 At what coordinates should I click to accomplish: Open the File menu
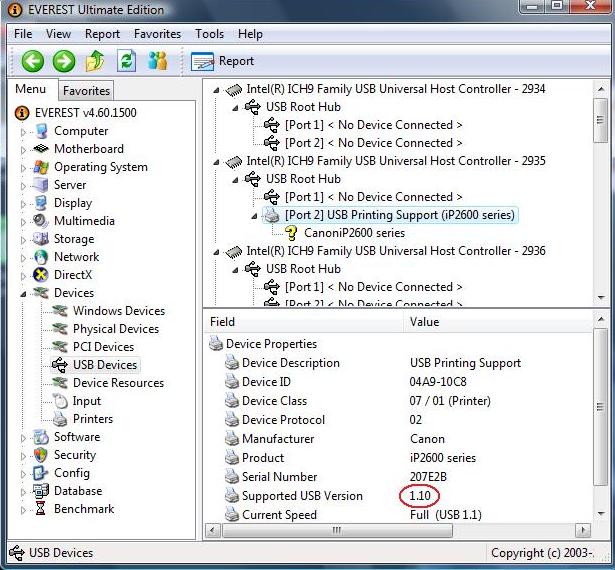coord(23,34)
